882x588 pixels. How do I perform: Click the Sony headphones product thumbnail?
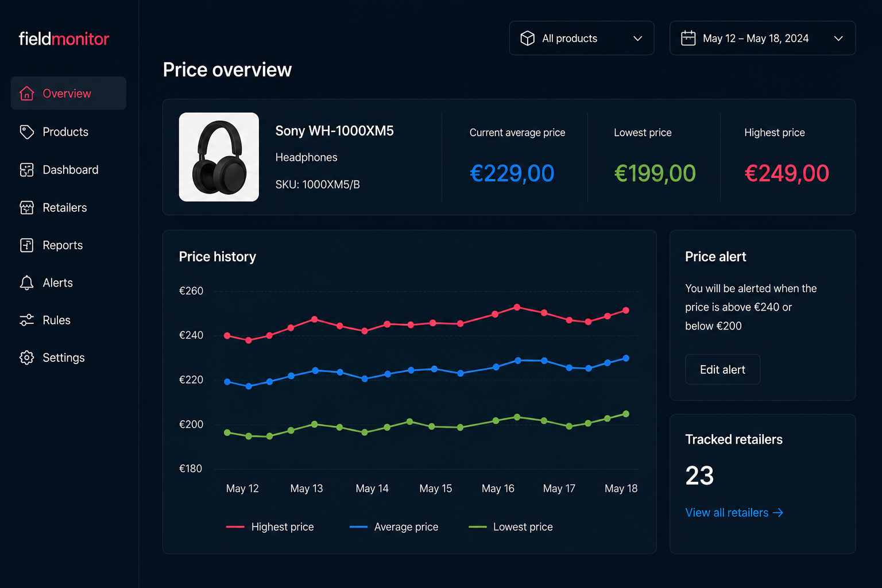(219, 157)
